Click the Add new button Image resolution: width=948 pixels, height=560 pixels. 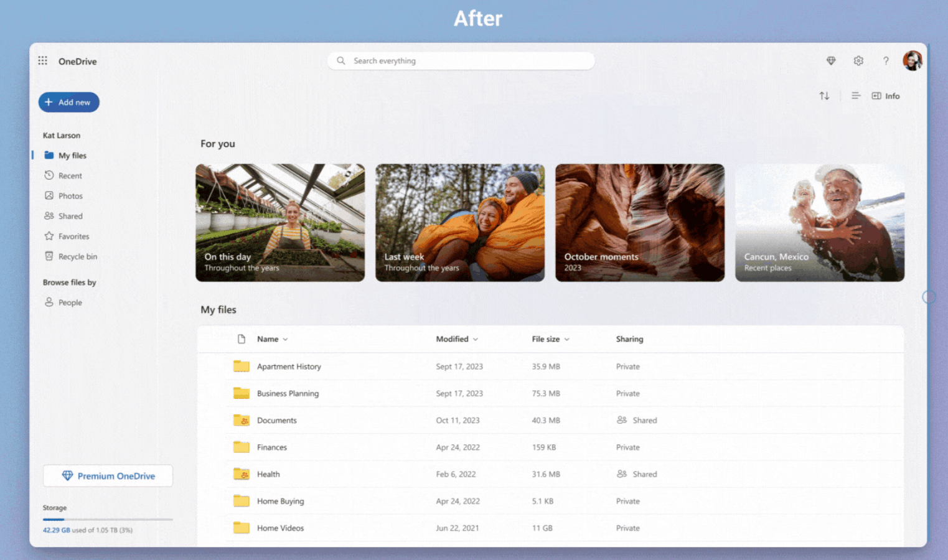pyautogui.click(x=68, y=102)
